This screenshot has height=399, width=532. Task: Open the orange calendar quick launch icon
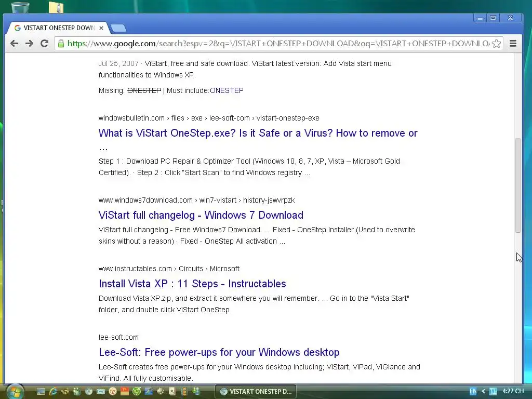125,391
